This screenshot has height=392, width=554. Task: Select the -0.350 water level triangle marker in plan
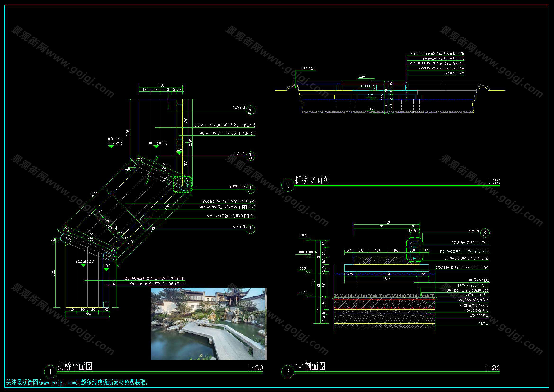coord(111,146)
